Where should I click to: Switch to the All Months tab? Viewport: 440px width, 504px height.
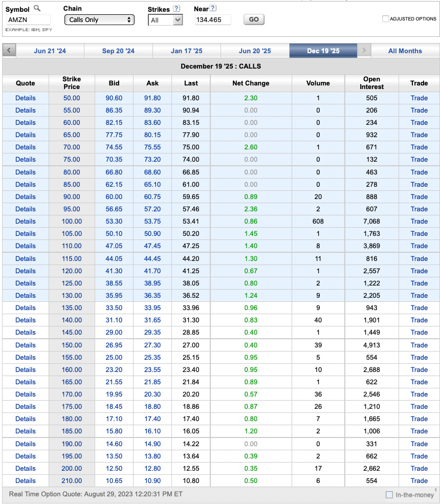pyautogui.click(x=405, y=51)
